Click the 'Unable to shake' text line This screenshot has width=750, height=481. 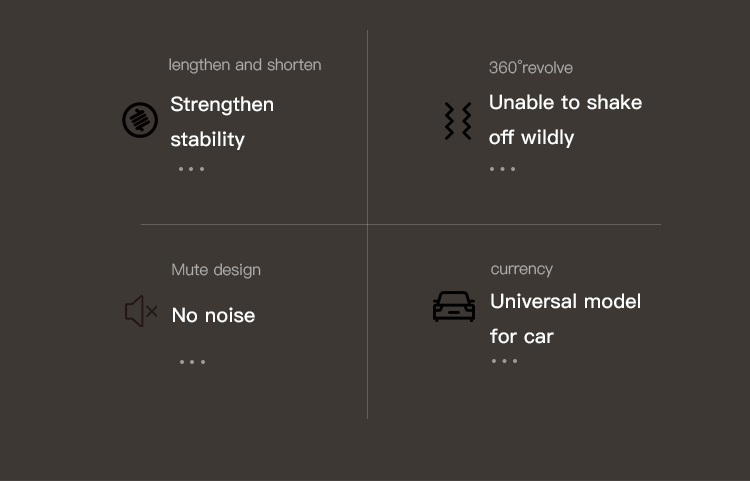(565, 102)
